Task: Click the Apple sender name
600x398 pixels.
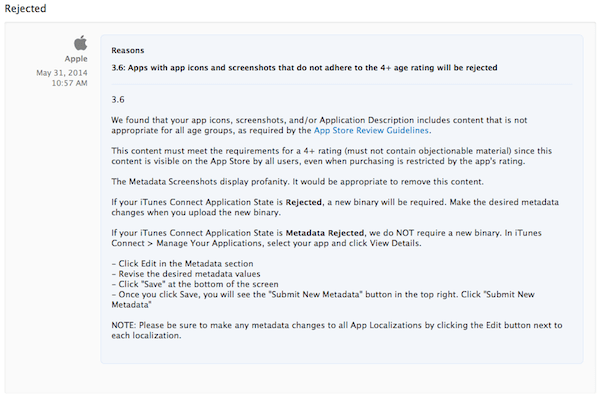Action: click(x=76, y=59)
